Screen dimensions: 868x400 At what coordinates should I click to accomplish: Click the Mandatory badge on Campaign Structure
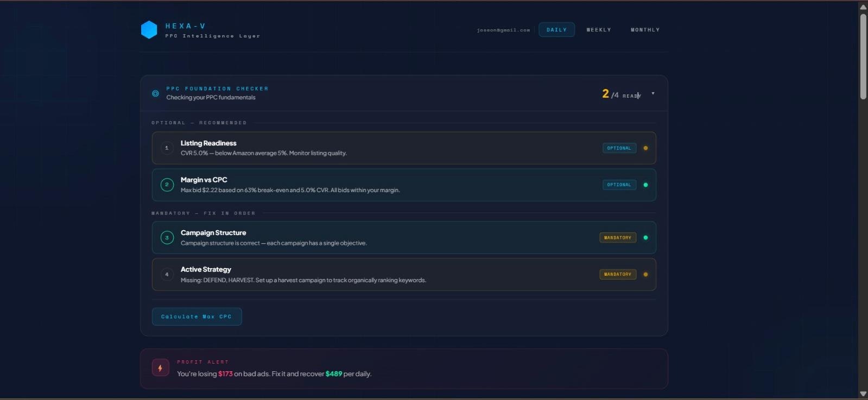[618, 237]
